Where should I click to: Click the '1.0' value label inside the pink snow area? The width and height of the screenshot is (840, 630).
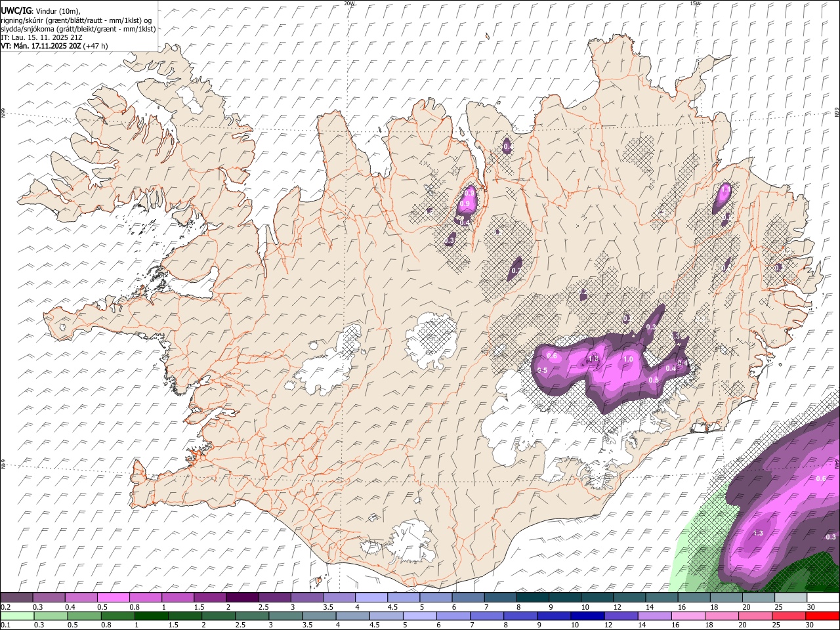(628, 360)
